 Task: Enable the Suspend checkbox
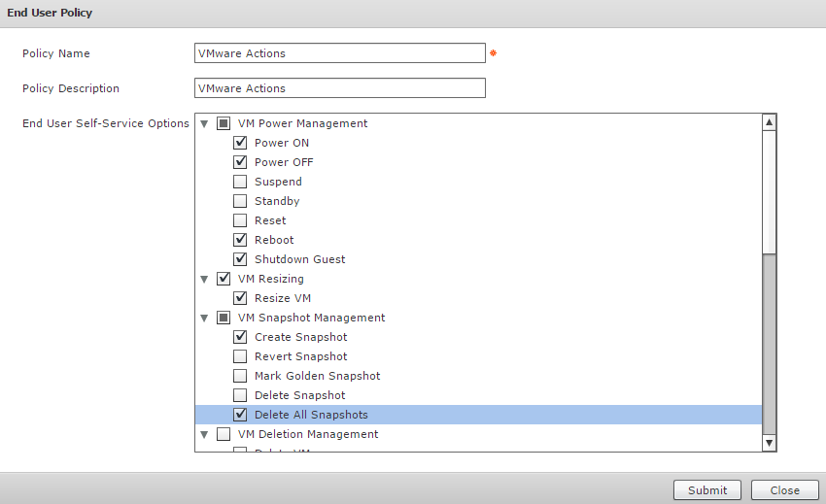point(240,182)
